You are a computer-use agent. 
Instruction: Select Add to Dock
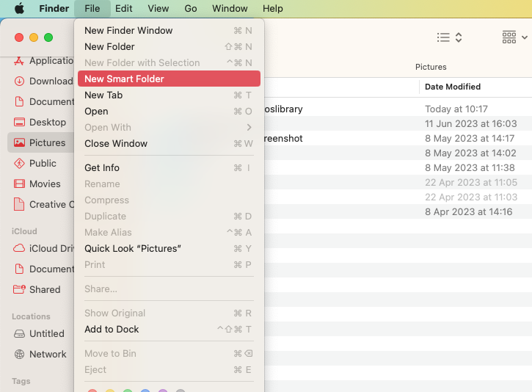(169, 329)
